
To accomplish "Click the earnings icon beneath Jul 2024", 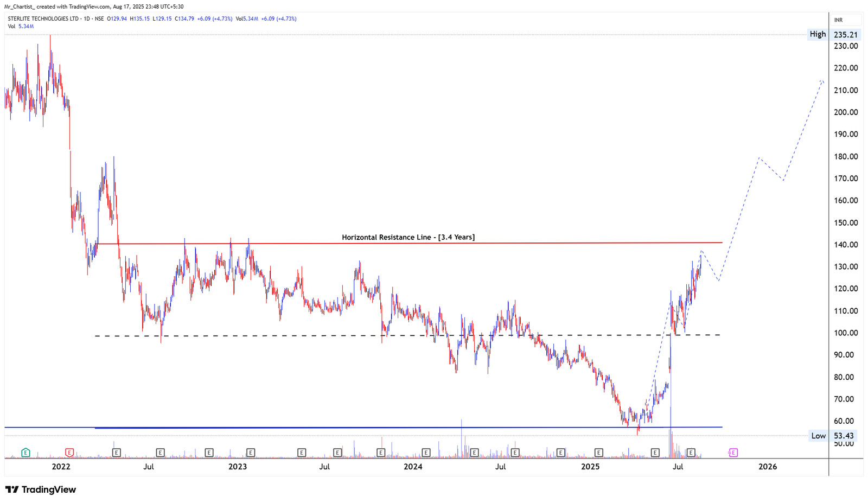I will [x=514, y=451].
